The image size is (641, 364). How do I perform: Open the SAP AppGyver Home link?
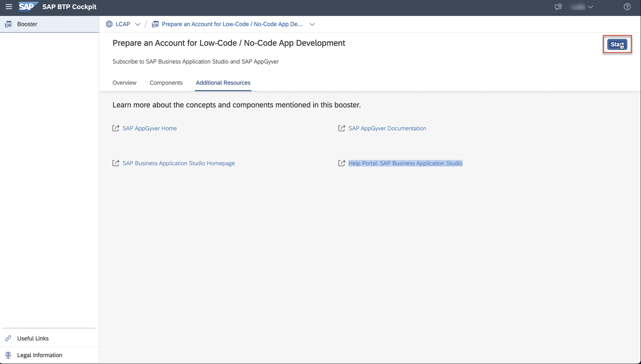pyautogui.click(x=150, y=128)
